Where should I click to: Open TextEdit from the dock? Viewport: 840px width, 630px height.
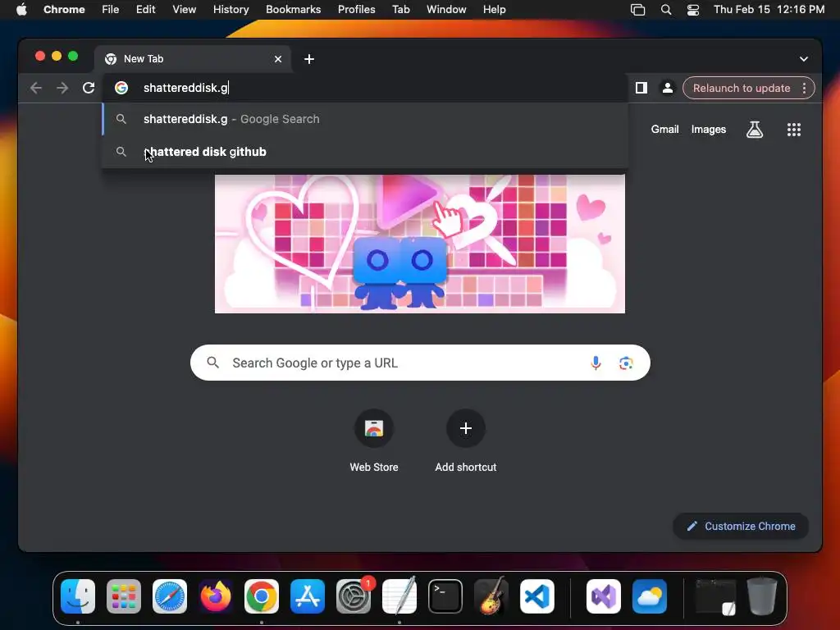[x=399, y=596]
